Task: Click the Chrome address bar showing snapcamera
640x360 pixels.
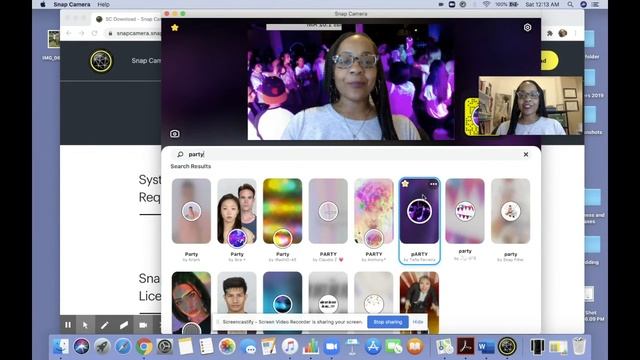Action: click(135, 33)
